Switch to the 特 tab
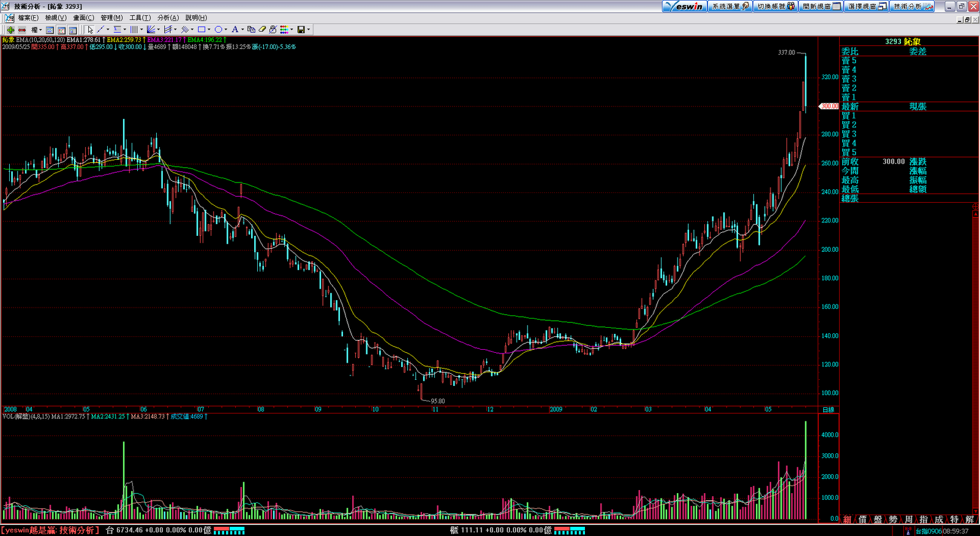 click(x=954, y=519)
